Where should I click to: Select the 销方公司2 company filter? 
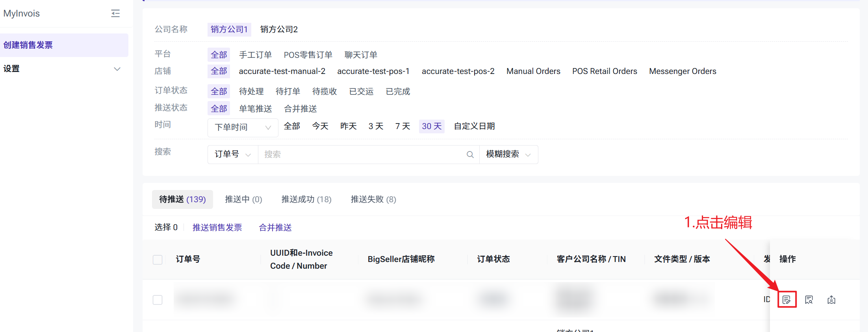click(x=279, y=30)
